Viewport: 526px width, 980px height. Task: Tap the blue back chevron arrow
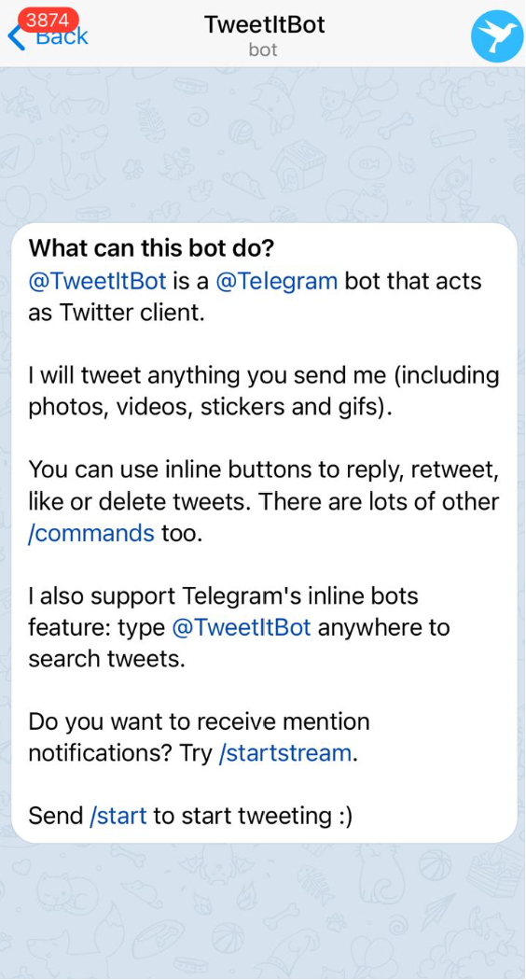15,37
